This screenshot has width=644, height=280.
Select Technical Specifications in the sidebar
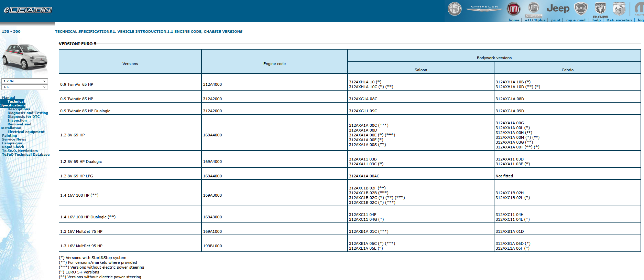click(x=13, y=103)
